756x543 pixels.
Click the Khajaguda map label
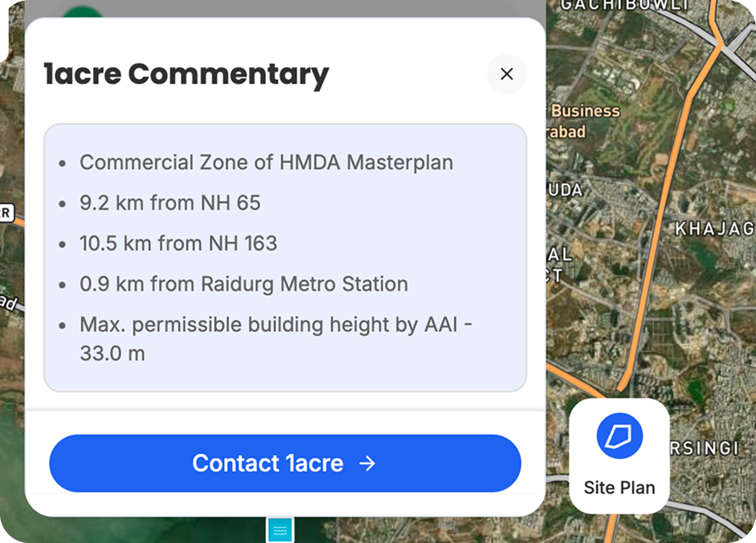coord(714,229)
